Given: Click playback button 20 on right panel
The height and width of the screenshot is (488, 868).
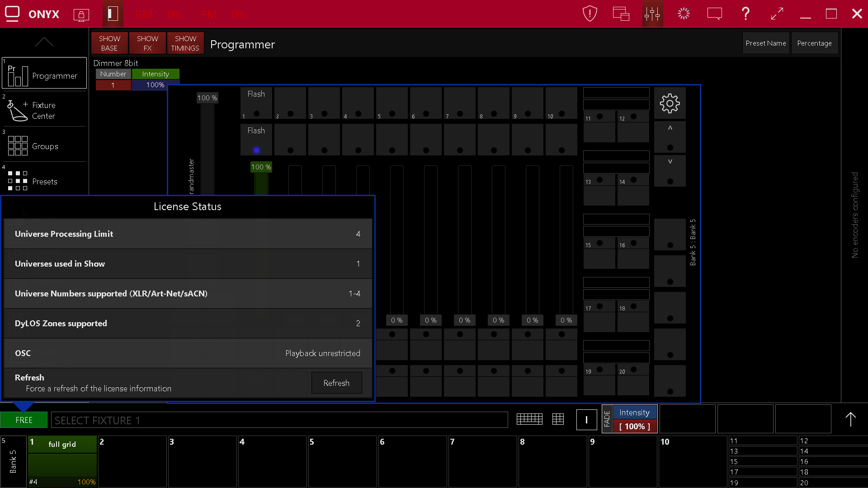Looking at the screenshot, I should click(x=633, y=379).
